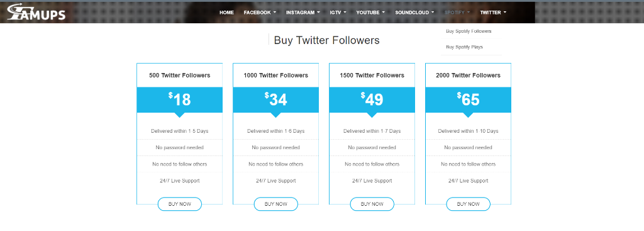Screen dimensions: 644x231
Task: Click the 1500 Twitter Followers heading
Action: [372, 76]
